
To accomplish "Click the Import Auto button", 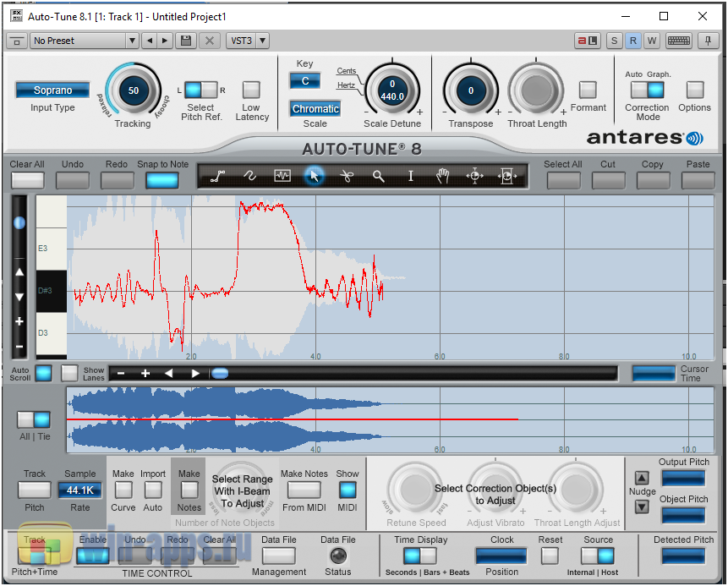I will [153, 490].
